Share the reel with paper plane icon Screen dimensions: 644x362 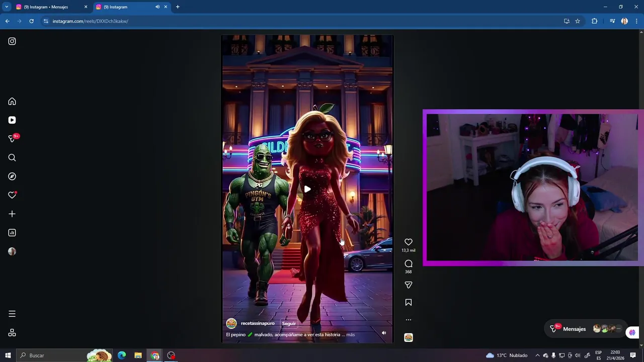pyautogui.click(x=409, y=285)
